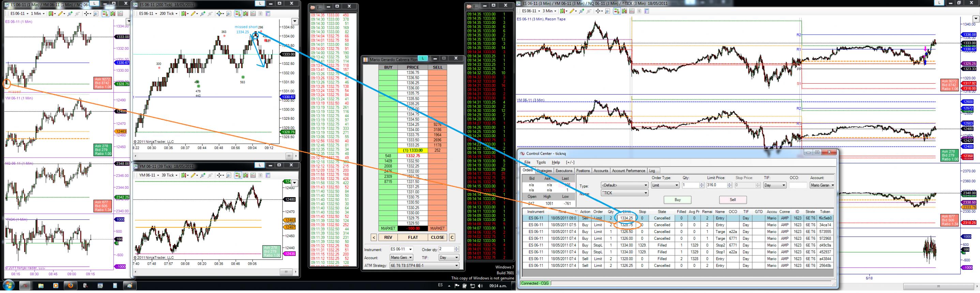Open ES 06-11 instrument dropdown in 1 Min chart
The image size is (980, 293).
click(x=19, y=13)
